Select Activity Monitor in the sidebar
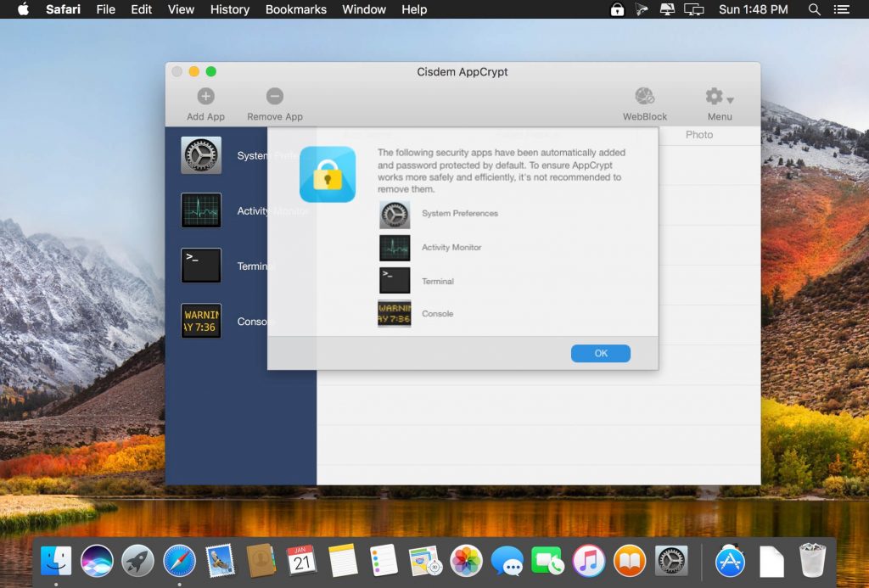Screen dimensions: 869x588 point(201,210)
